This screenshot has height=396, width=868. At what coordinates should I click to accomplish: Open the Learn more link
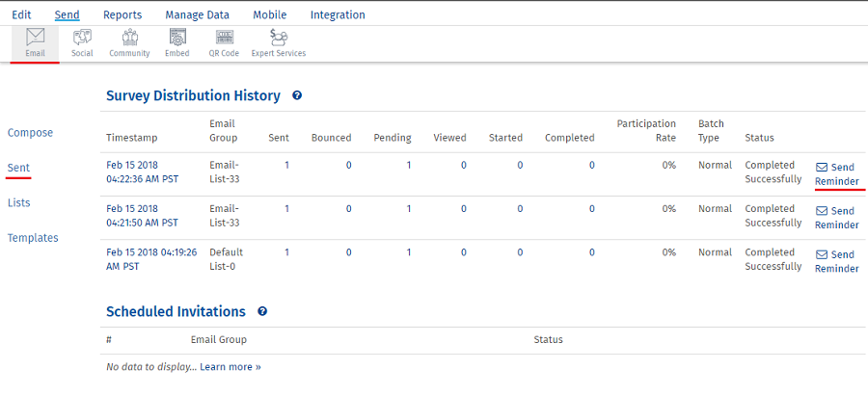click(231, 367)
